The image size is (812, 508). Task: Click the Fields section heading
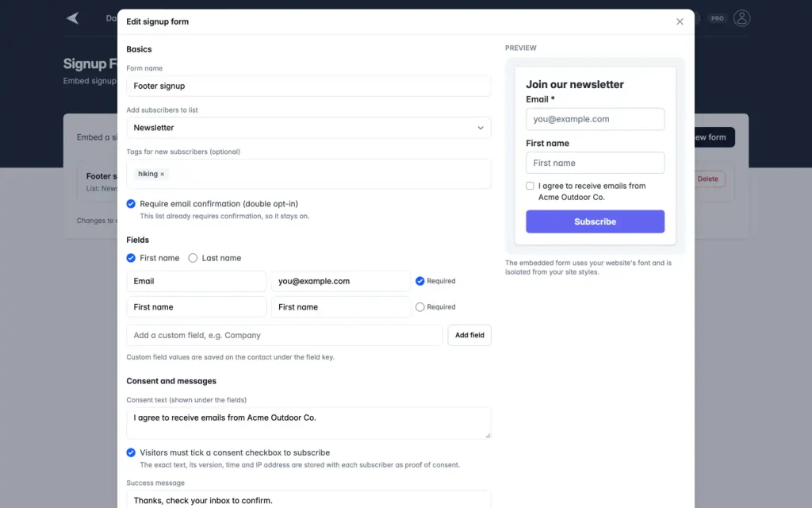pos(138,240)
